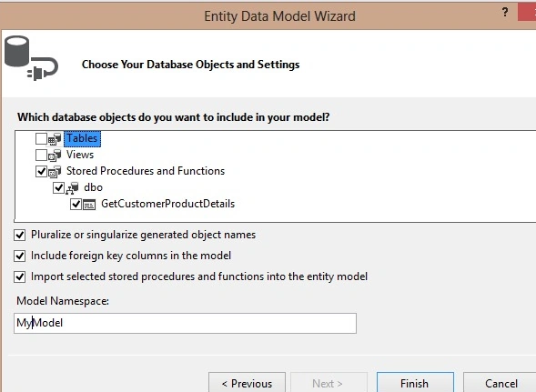
Task: Check the Tables checkbox
Action: 41,139
